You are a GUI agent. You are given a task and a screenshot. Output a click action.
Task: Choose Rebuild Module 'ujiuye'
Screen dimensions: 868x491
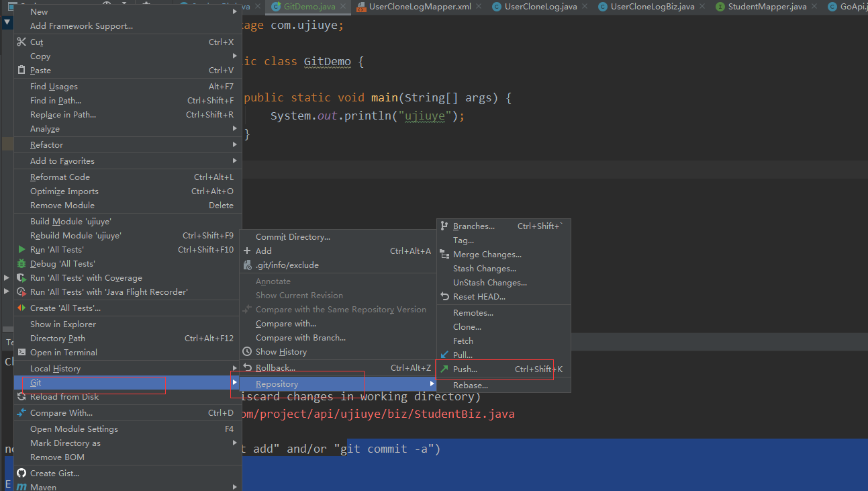coord(126,235)
